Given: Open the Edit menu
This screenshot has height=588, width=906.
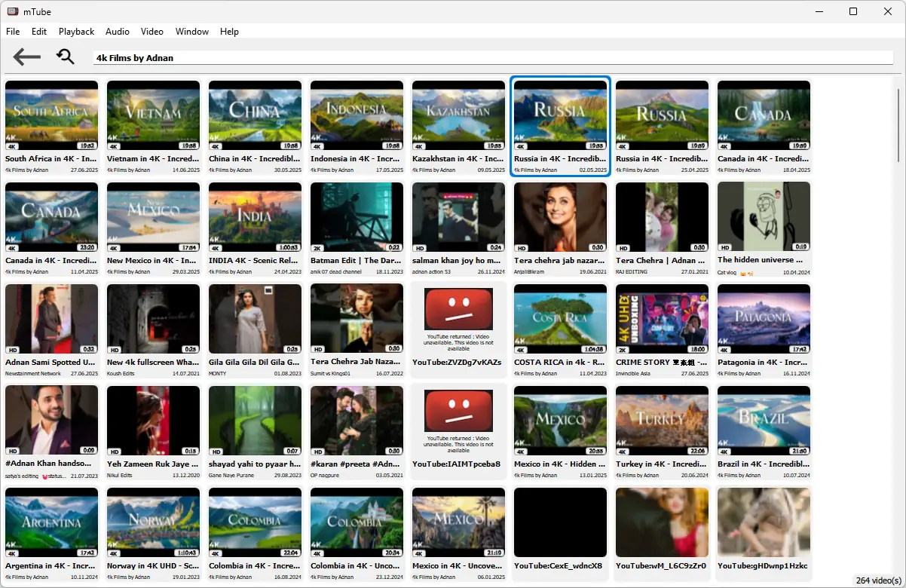Looking at the screenshot, I should (x=38, y=32).
